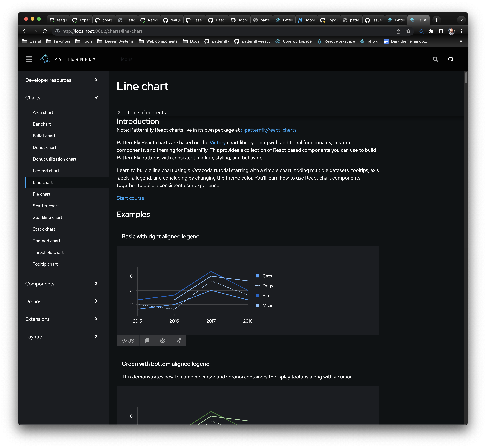Bookmark page using the star icon
This screenshot has width=486, height=448.
408,31
